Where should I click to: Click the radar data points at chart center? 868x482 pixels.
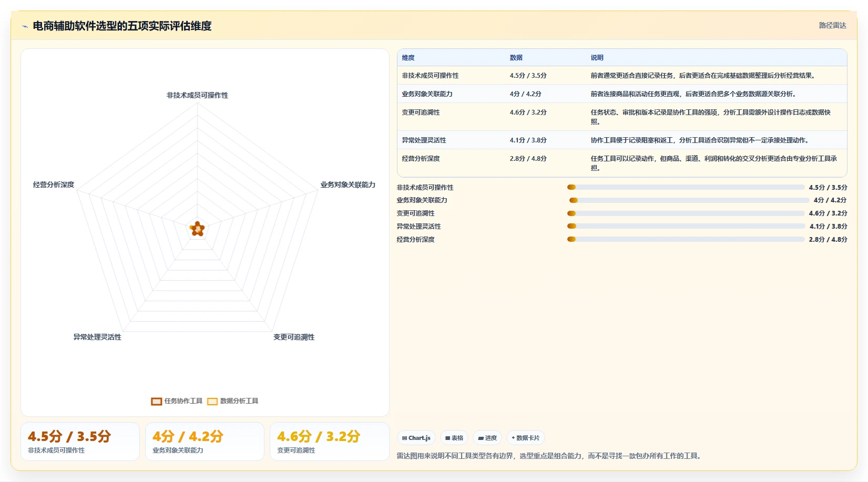[x=197, y=229]
